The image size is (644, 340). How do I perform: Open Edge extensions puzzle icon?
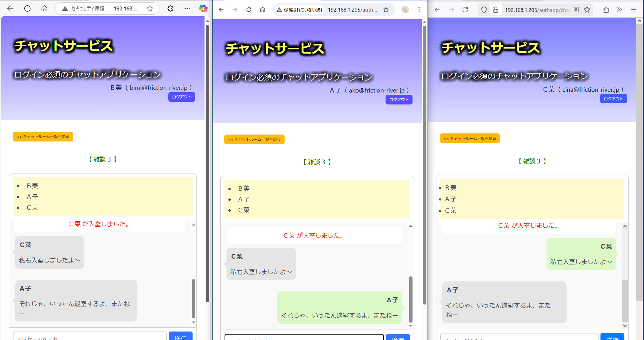pos(170,8)
